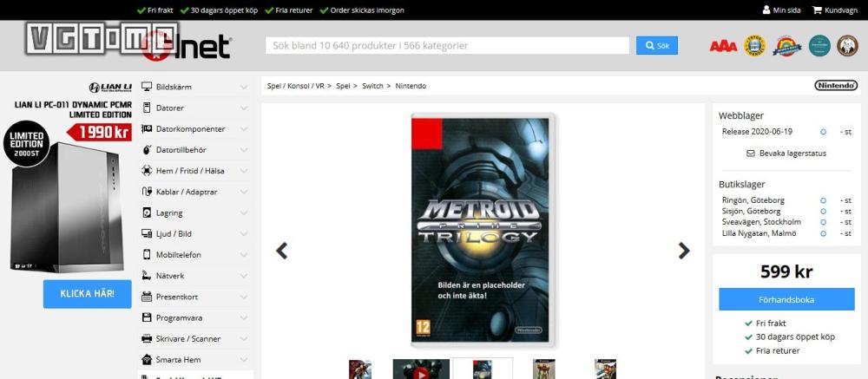Open the Ljud / Bild category
The image size is (868, 379).
click(x=174, y=234)
